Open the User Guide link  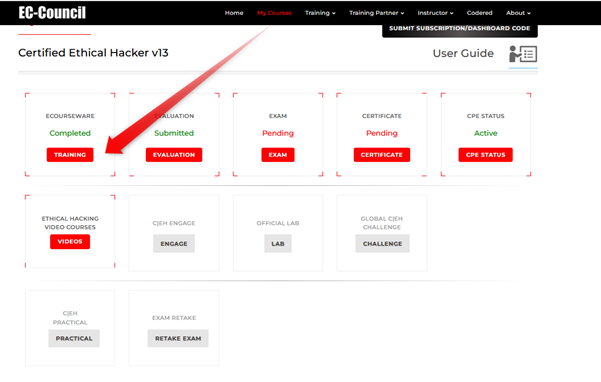click(x=463, y=53)
